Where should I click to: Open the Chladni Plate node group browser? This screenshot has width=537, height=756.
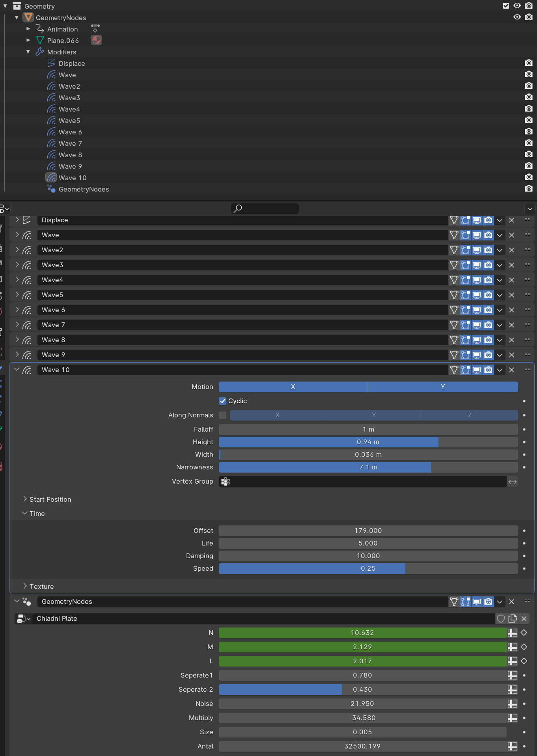tap(23, 618)
